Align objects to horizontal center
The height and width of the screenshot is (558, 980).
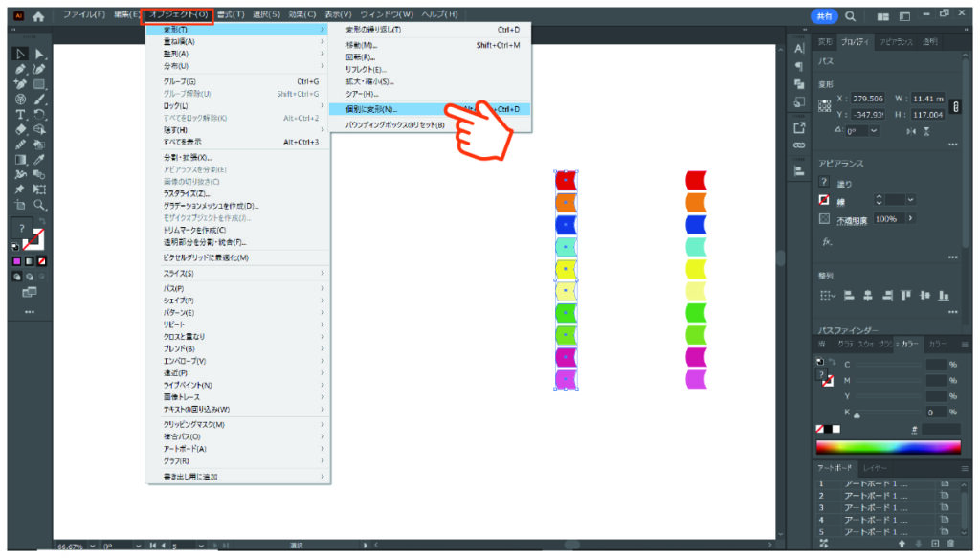[x=868, y=296]
